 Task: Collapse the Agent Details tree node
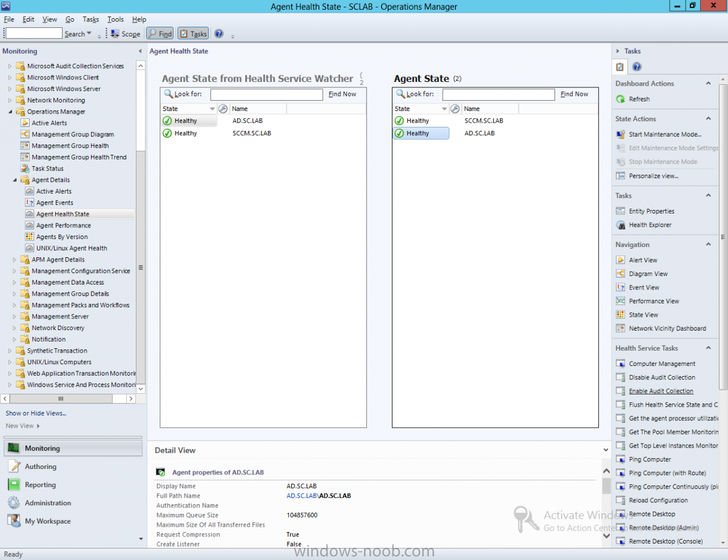(x=15, y=180)
